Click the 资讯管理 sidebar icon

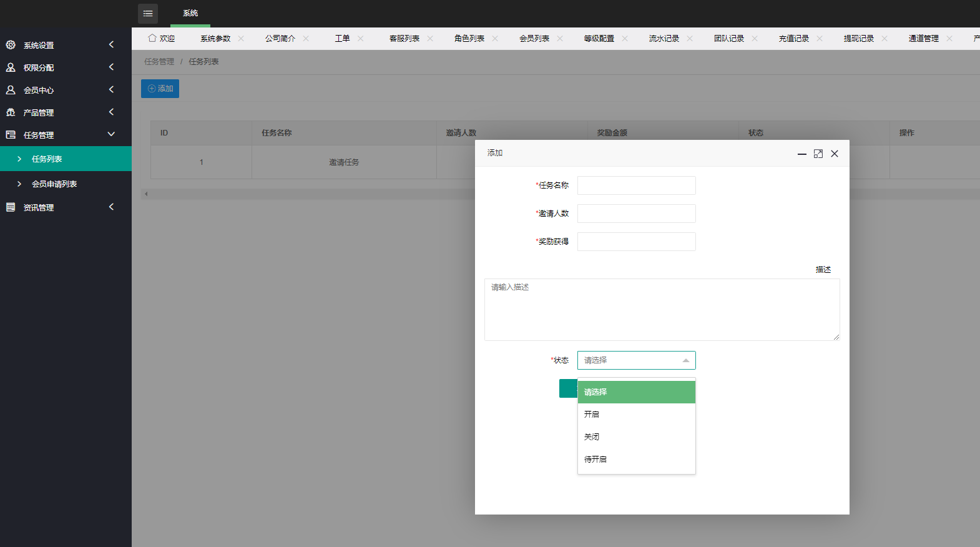[x=11, y=207]
